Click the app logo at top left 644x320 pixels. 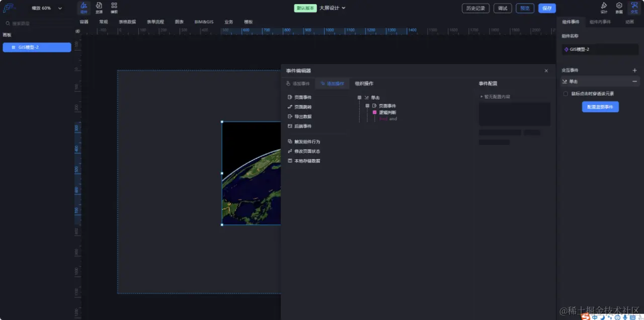pos(8,8)
